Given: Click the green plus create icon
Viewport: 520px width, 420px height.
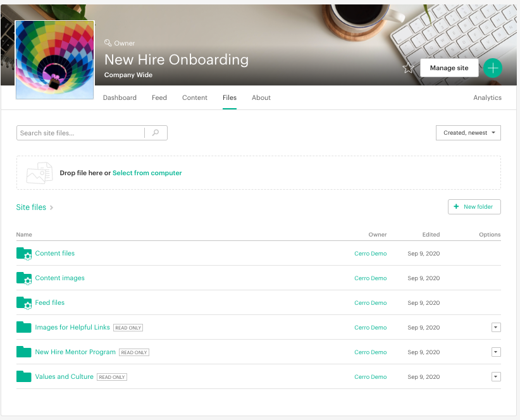Looking at the screenshot, I should [493, 68].
